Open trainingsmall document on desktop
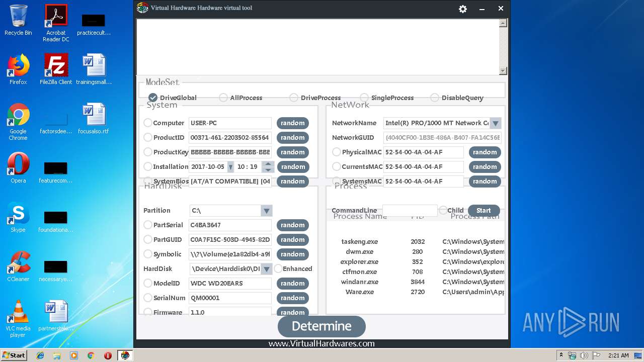The image size is (644, 362). click(x=94, y=69)
